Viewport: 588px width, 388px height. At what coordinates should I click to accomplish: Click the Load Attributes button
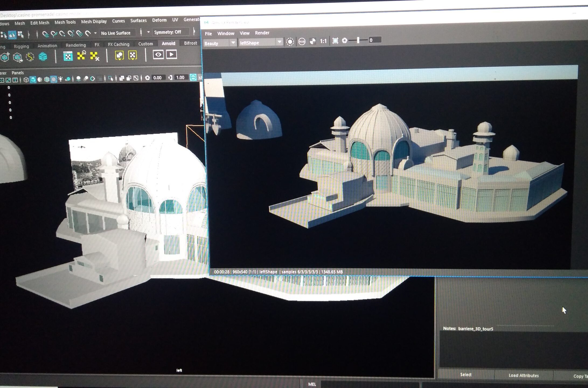coord(523,375)
